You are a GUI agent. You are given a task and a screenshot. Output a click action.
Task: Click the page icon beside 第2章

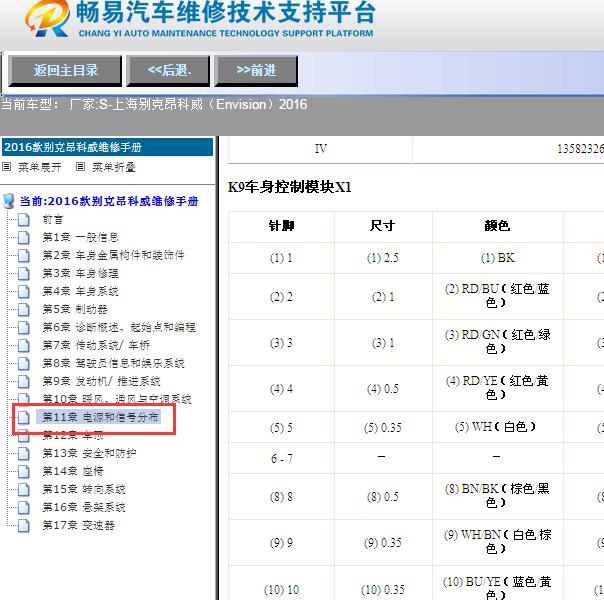tap(23, 255)
